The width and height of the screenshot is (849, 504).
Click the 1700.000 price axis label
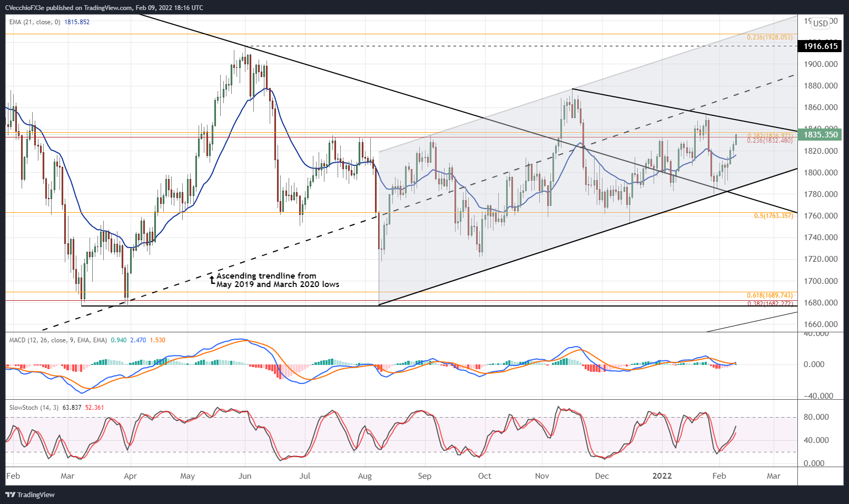[x=821, y=281]
